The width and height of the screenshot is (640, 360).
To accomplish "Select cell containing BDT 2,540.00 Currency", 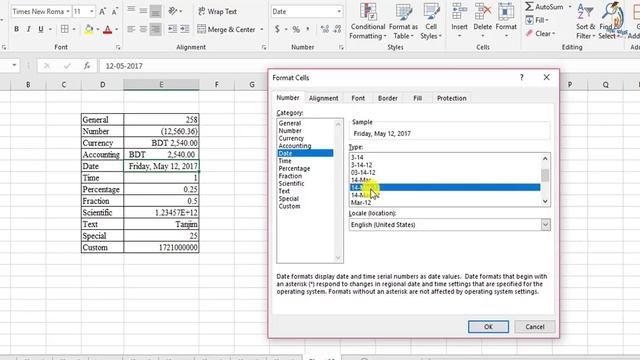I will 161,143.
